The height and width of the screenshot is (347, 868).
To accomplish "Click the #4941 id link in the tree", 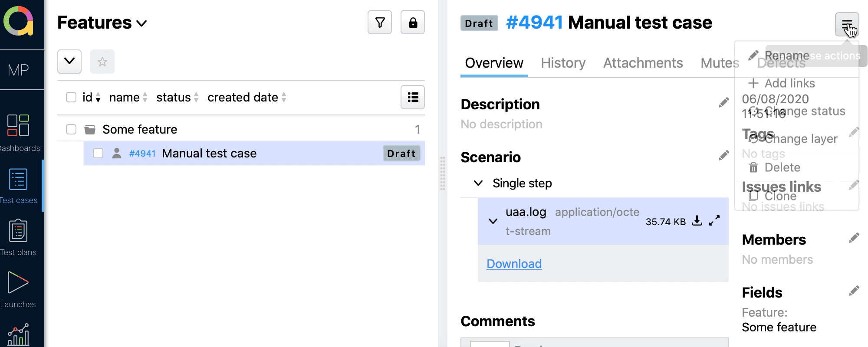I will (x=142, y=154).
